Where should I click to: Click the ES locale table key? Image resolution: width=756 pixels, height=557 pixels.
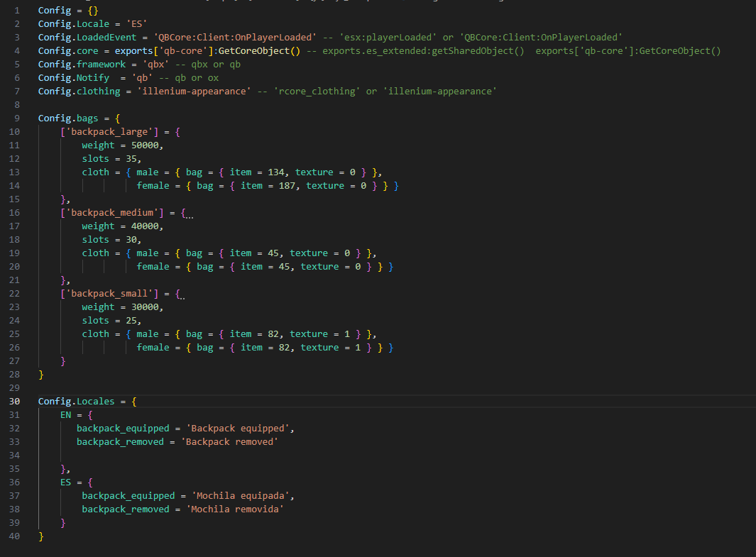[x=65, y=482]
